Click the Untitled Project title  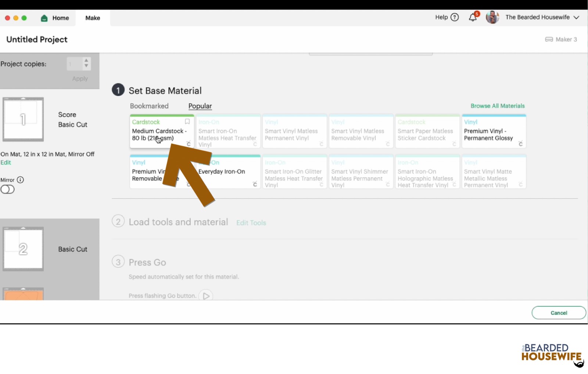tap(37, 39)
